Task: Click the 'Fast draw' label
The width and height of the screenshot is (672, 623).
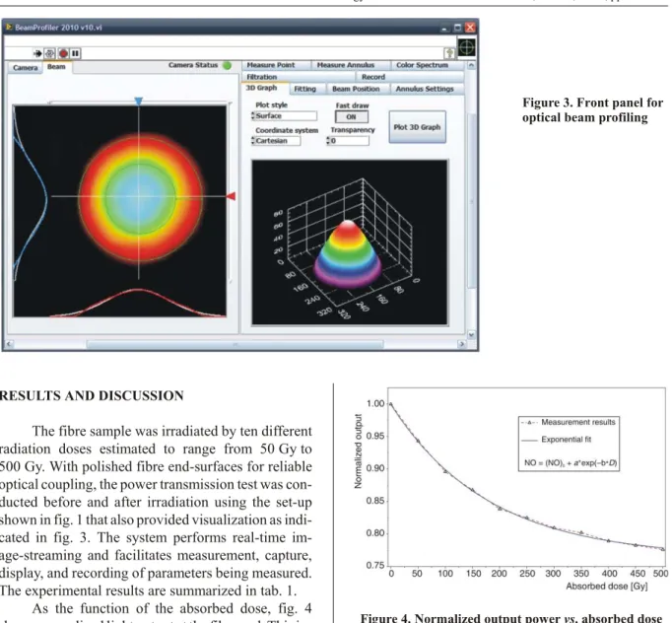Action: click(x=352, y=105)
